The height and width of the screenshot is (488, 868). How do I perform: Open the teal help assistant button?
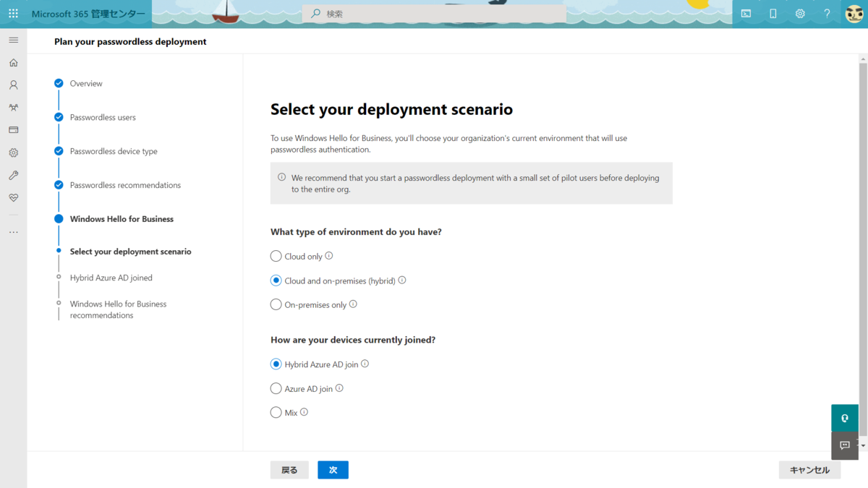click(845, 418)
